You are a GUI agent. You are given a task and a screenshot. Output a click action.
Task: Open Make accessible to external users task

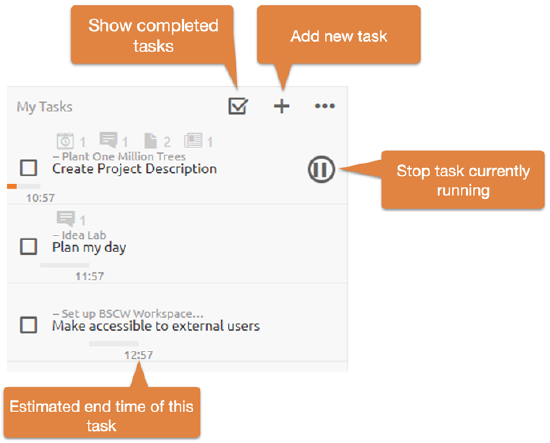[156, 326]
